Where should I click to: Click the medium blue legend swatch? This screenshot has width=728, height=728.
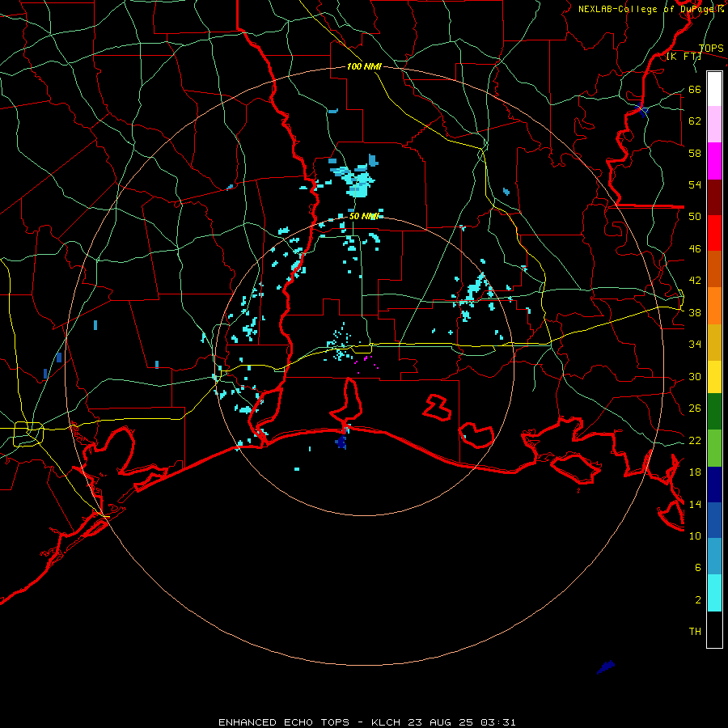click(x=714, y=520)
